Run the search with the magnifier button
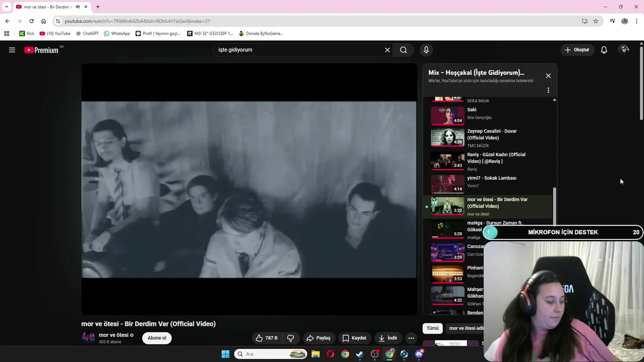644x362 pixels. point(404,50)
